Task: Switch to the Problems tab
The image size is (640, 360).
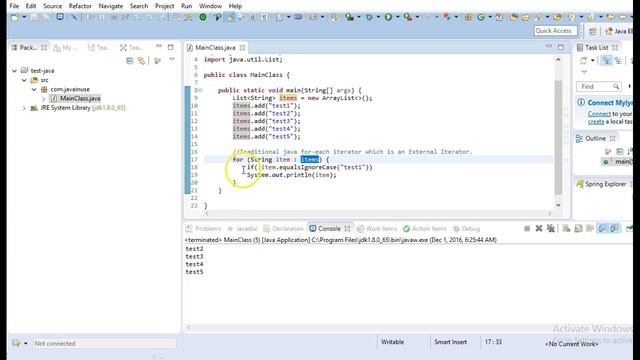Action: [204, 229]
